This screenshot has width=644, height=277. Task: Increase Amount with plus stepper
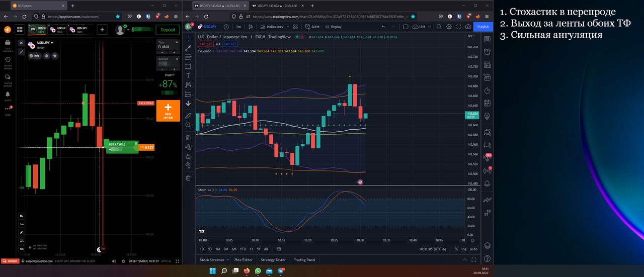[174, 69]
